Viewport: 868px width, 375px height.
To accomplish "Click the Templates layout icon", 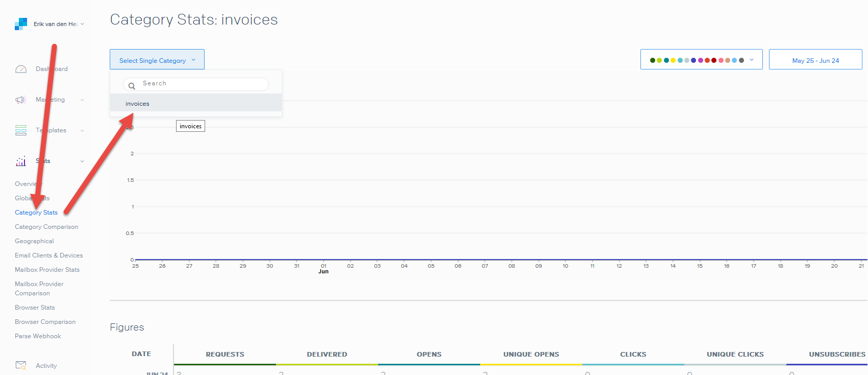I will pyautogui.click(x=21, y=130).
